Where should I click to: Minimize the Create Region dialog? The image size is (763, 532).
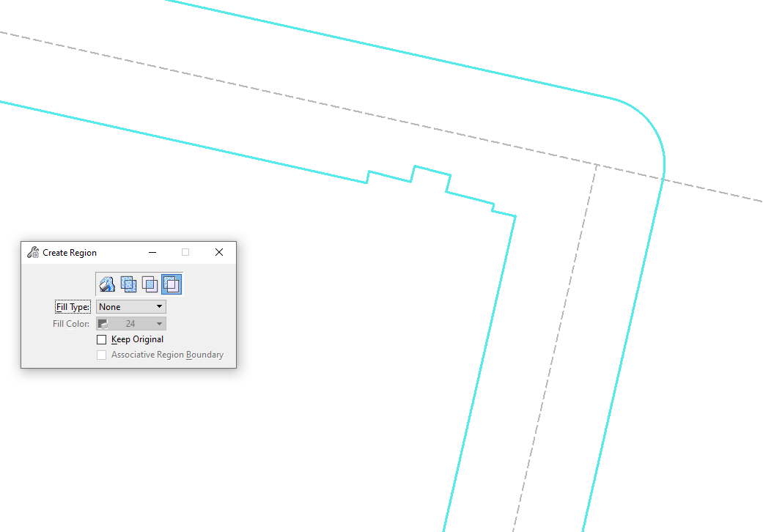(152, 253)
